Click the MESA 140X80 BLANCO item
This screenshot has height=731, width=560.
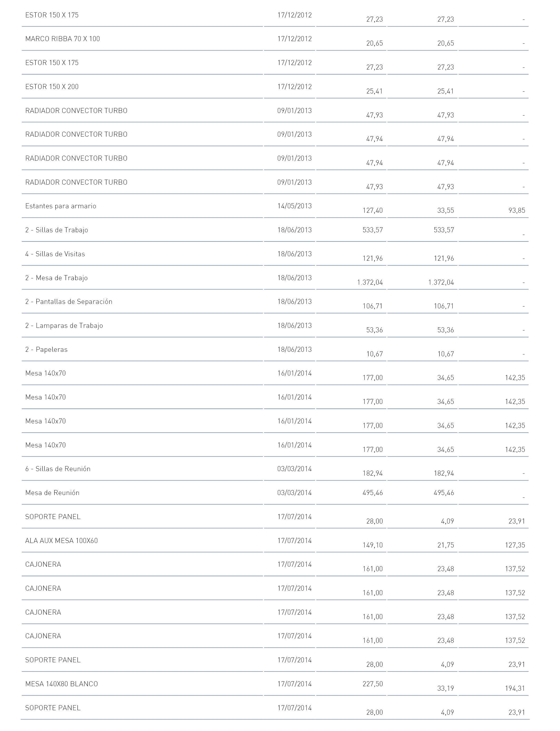(x=62, y=684)
